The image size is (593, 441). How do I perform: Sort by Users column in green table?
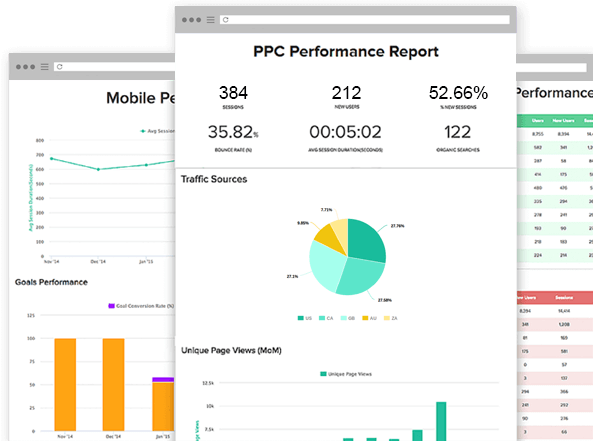[538, 121]
